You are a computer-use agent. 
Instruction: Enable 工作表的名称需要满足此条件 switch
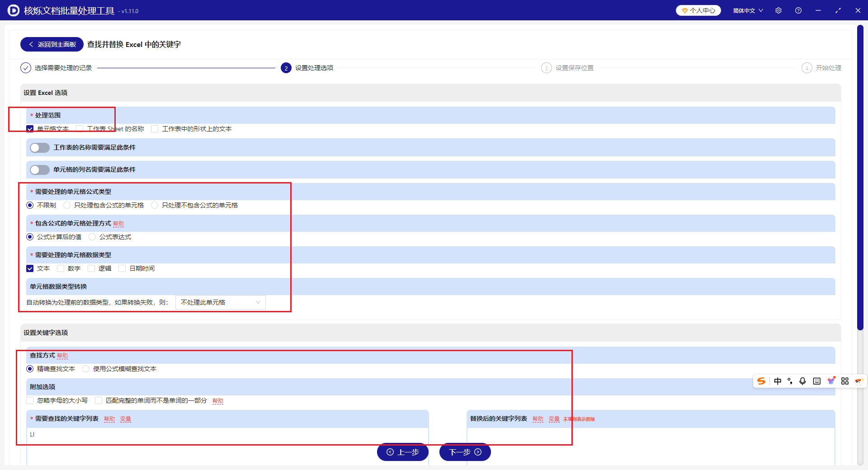pyautogui.click(x=40, y=148)
